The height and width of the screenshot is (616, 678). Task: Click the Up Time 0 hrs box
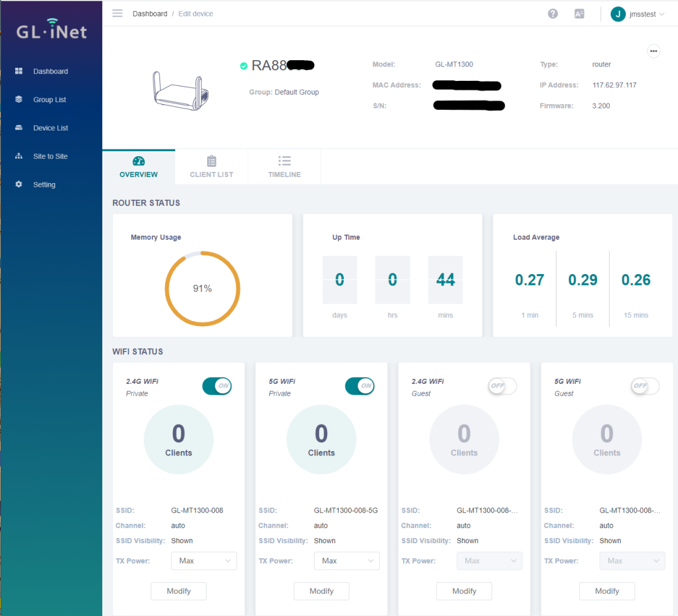click(392, 280)
